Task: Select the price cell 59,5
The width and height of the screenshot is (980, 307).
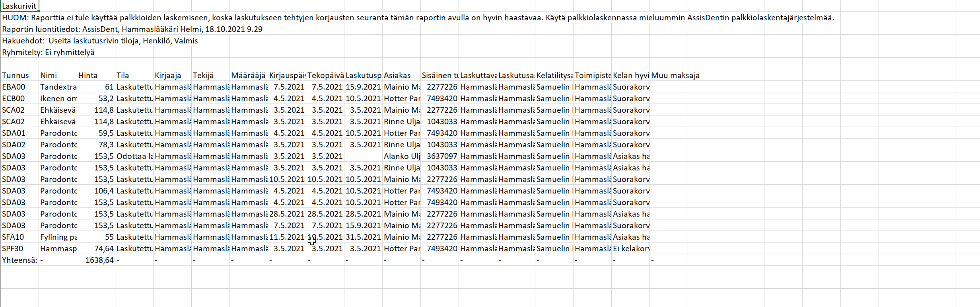Action: point(96,133)
